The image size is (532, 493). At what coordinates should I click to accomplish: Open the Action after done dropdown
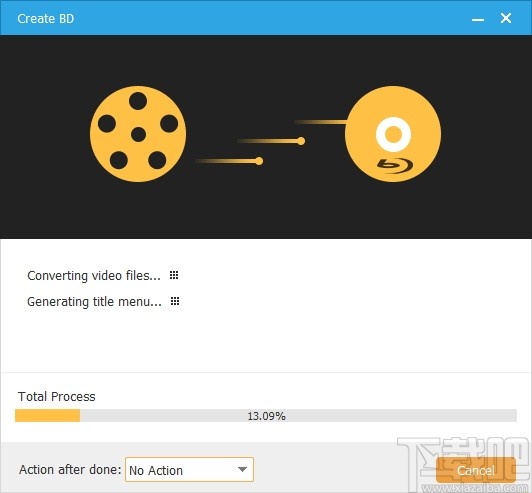[189, 470]
